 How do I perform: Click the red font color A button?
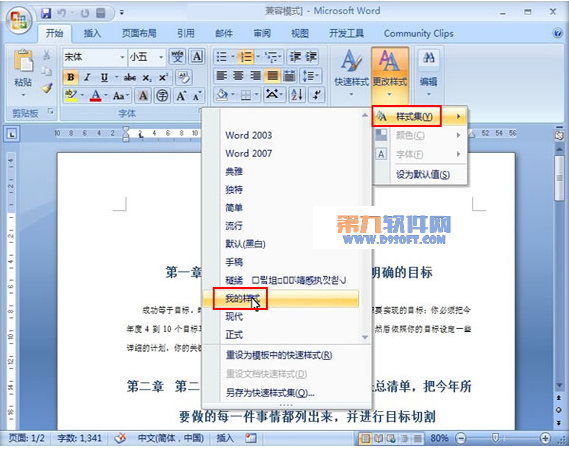click(x=95, y=95)
